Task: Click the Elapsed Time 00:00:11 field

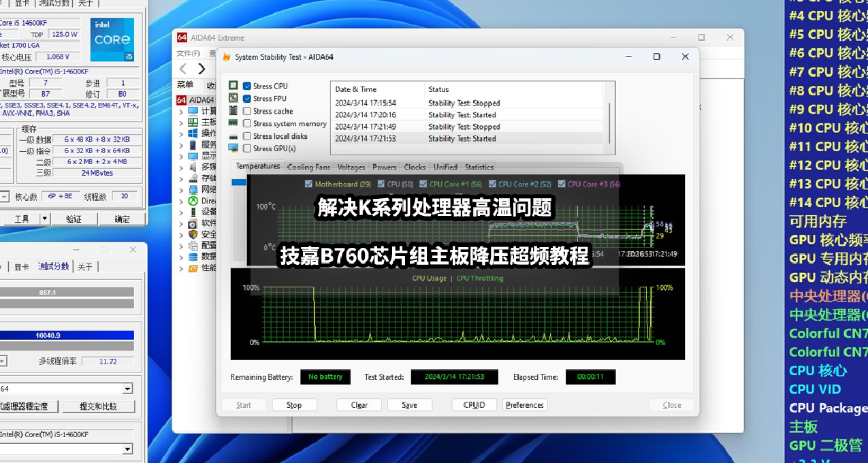Action: 590,377
